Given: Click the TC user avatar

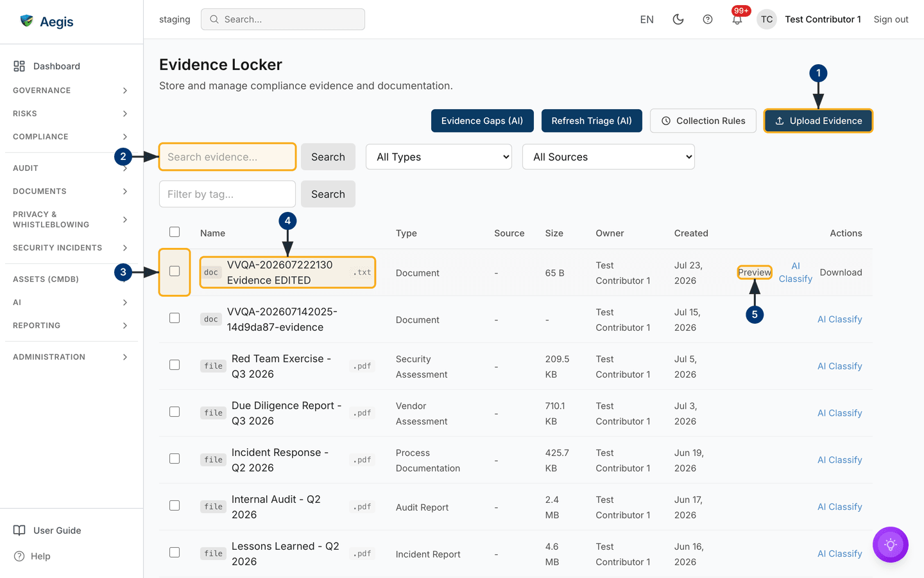Looking at the screenshot, I should click(x=766, y=19).
